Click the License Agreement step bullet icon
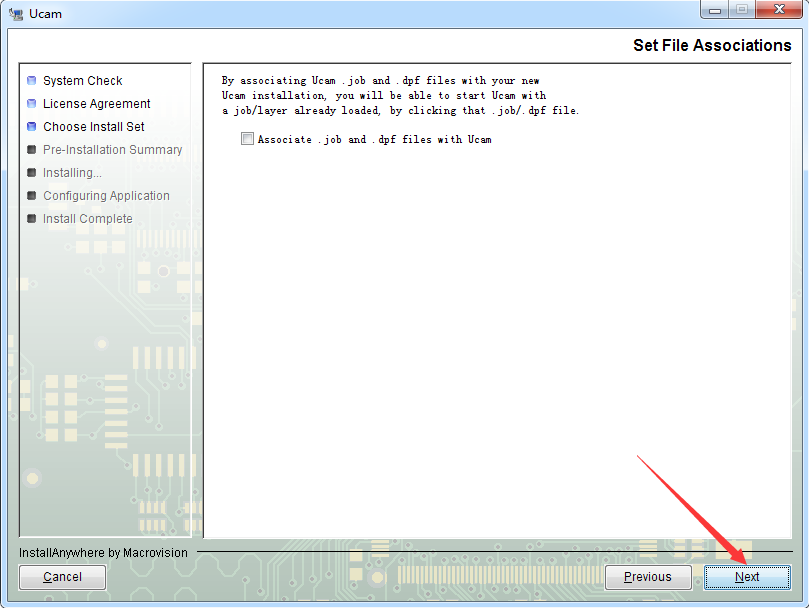 pyautogui.click(x=31, y=104)
